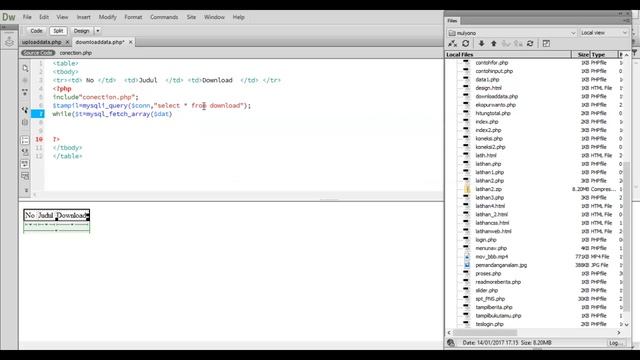The width and height of the screenshot is (640, 360).
Task: Select hitungtotal.php in file list
Action: pyautogui.click(x=493, y=113)
